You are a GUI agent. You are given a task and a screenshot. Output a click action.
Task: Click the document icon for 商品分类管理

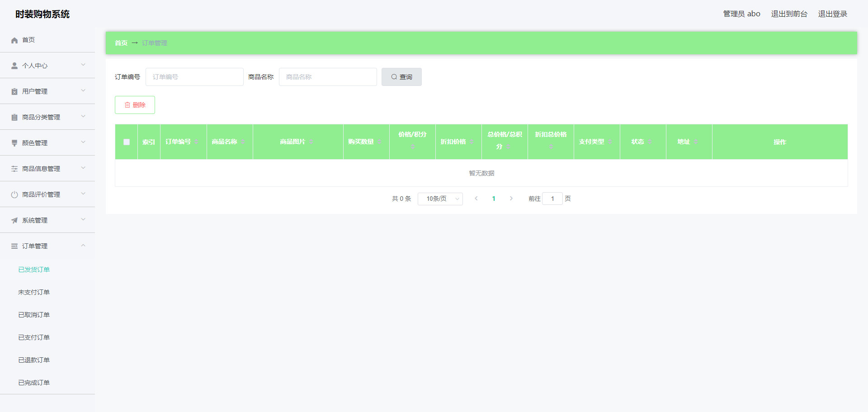[14, 117]
